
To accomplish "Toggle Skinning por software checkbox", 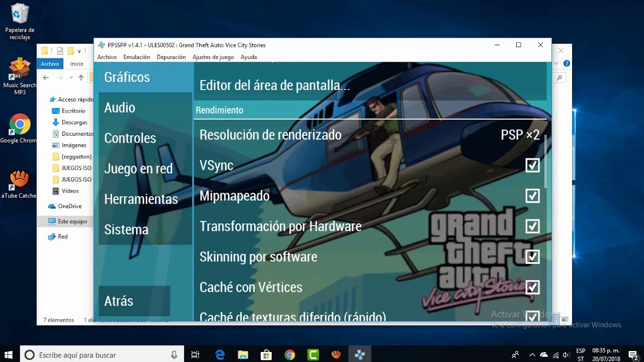I will click(x=532, y=257).
